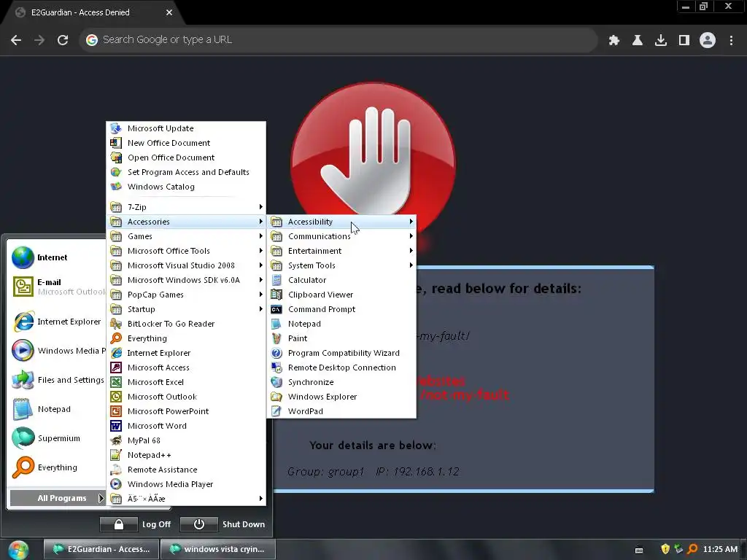Screen dimensions: 747x560
Task: Go back in Chrome
Action: [x=16, y=40]
